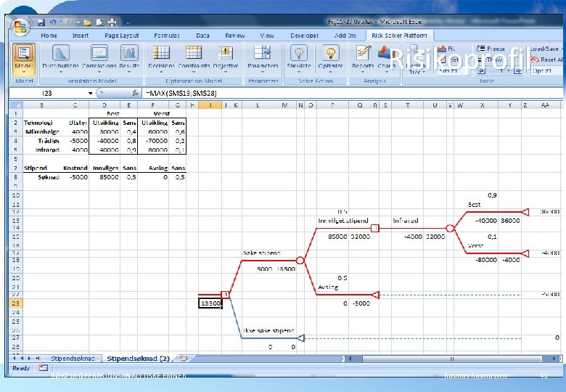Select the blue terminal triangle of Ikke søke stipend
The height and width of the screenshot is (392, 566).
point(300,338)
